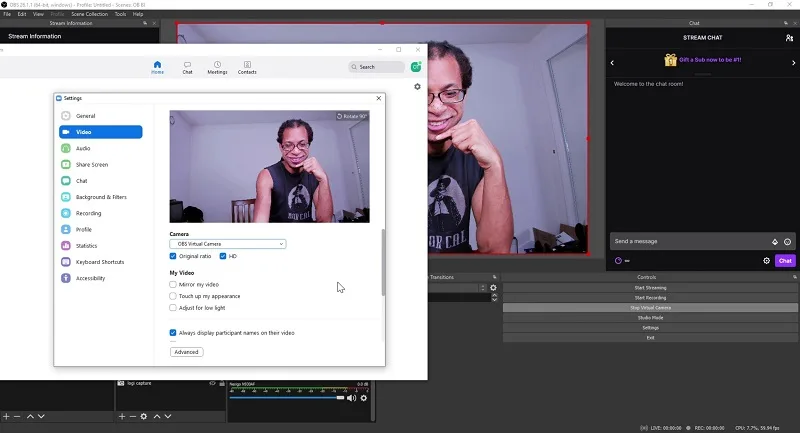Viewport: 800px width, 433px height.
Task: Open the Camera dropdown showing OBS Virtual Camera
Action: (228, 244)
